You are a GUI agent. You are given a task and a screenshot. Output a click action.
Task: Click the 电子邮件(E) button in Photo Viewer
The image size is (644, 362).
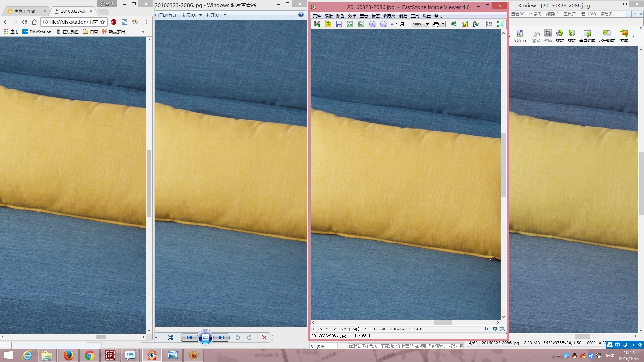pos(165,15)
